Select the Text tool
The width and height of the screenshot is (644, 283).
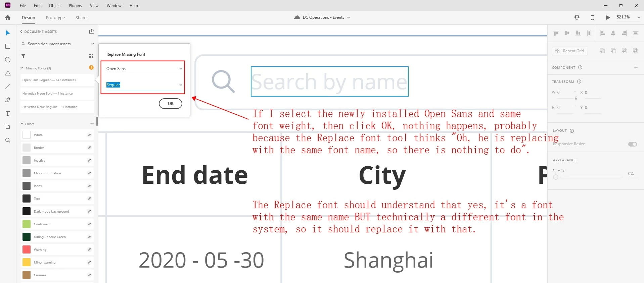click(x=8, y=113)
